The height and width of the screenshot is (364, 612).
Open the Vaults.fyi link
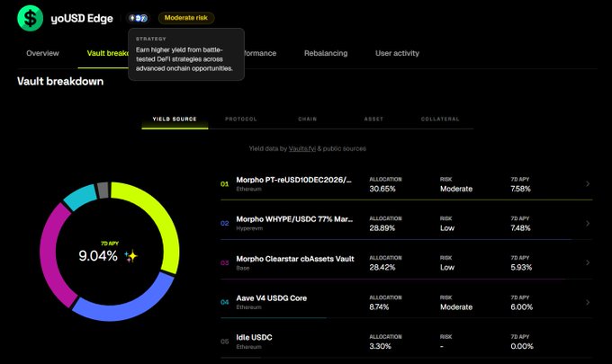[302, 148]
